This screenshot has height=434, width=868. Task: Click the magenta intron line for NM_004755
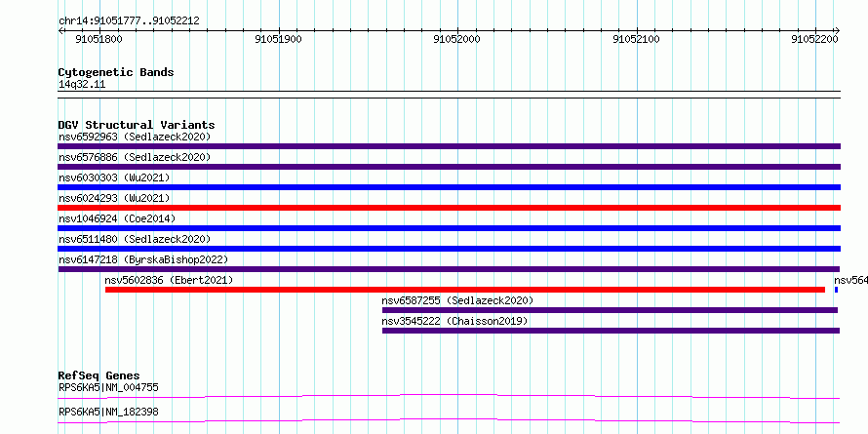point(449,396)
